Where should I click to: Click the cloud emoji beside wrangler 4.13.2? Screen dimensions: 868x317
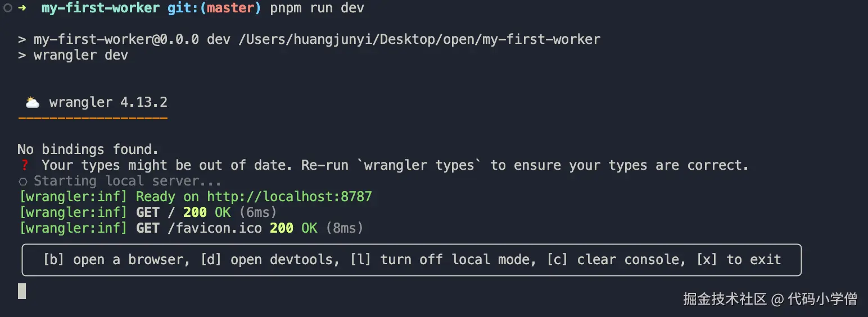[x=33, y=102]
